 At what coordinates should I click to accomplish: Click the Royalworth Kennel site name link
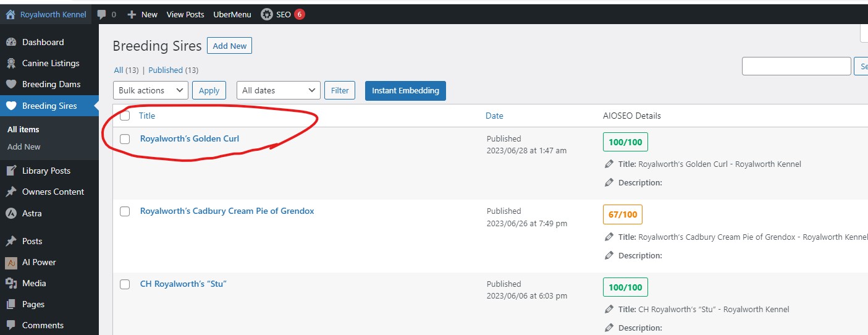[x=53, y=14]
